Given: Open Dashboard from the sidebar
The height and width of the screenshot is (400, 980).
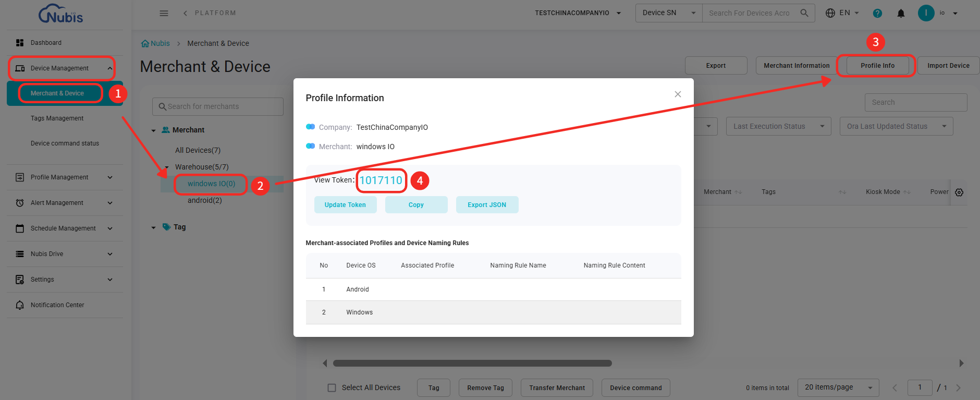Looking at the screenshot, I should click(x=65, y=43).
